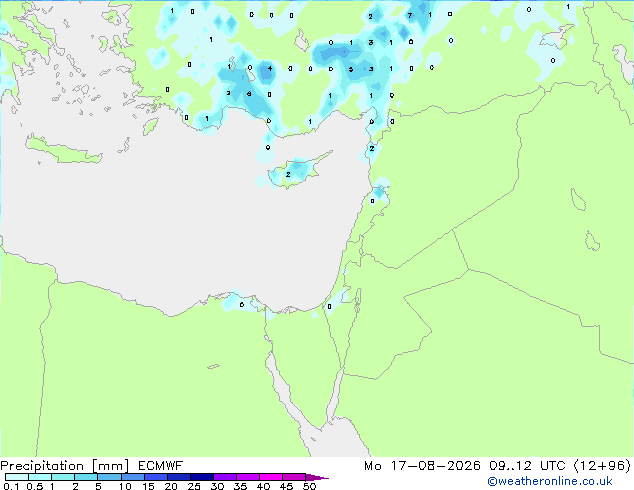Screen dimensions: 634x490
Task: Click the 'ECMWF' model label
Action: tap(161, 466)
